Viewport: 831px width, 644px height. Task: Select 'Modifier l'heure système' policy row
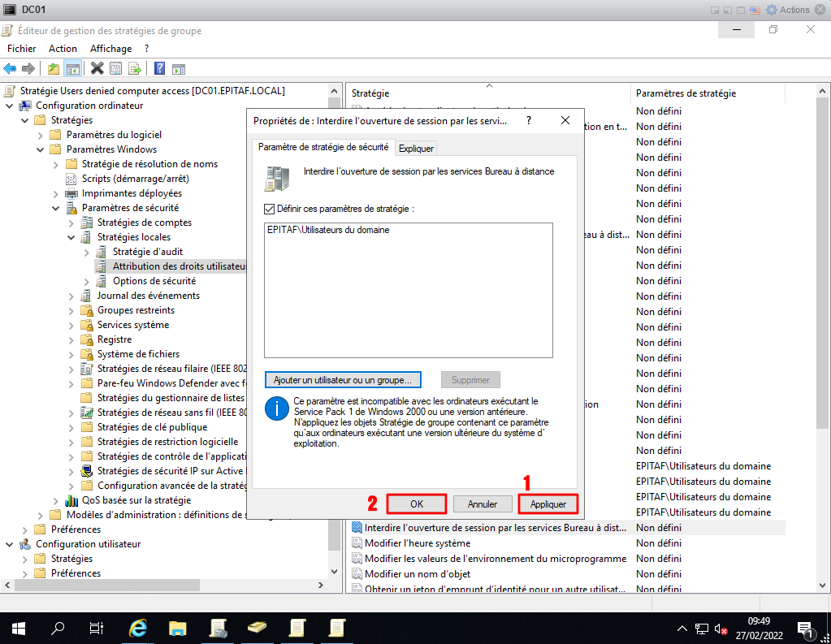click(417, 543)
